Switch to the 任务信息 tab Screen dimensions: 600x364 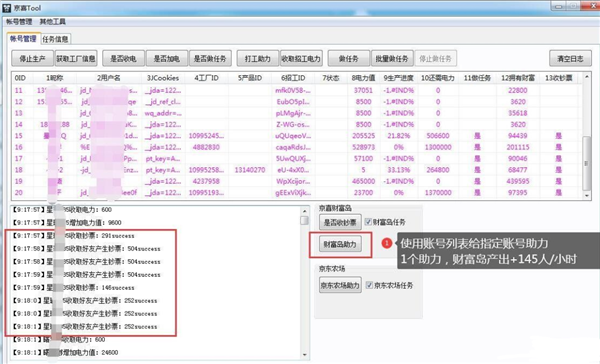pos(55,39)
